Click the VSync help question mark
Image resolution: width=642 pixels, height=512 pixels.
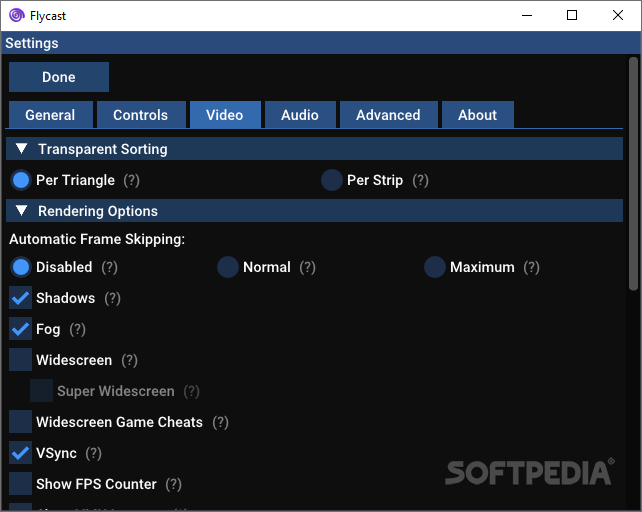(94, 453)
